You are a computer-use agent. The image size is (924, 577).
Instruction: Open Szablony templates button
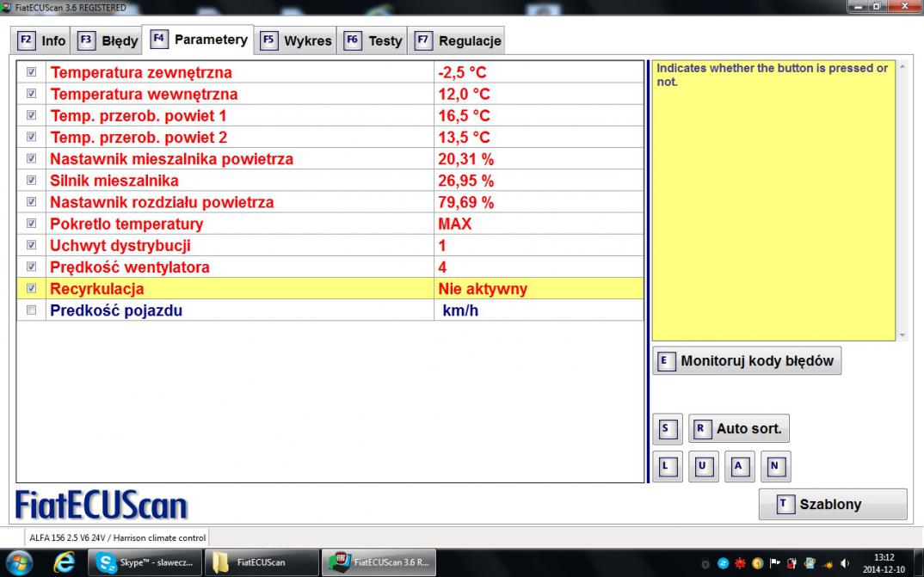pos(833,504)
